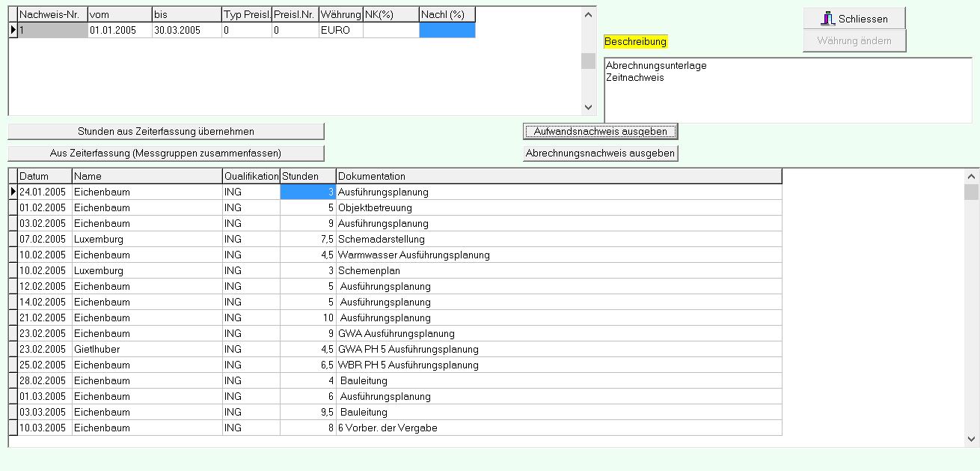Click the lower table scroll-down arrow
This screenshot has width=980, height=471.
pos(971,439)
